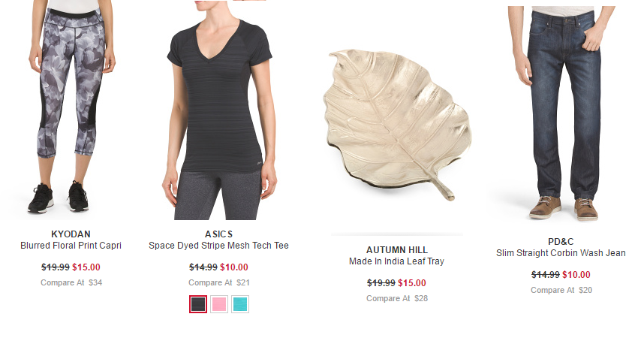Click the PD&C brand name
Screen dimensions: 644x338
[561, 241]
